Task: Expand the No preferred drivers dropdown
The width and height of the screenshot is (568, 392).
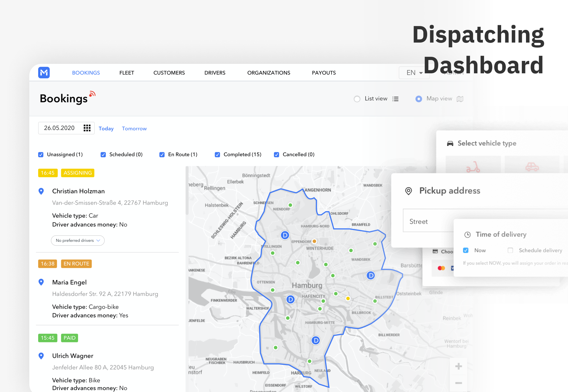Action: pos(78,240)
